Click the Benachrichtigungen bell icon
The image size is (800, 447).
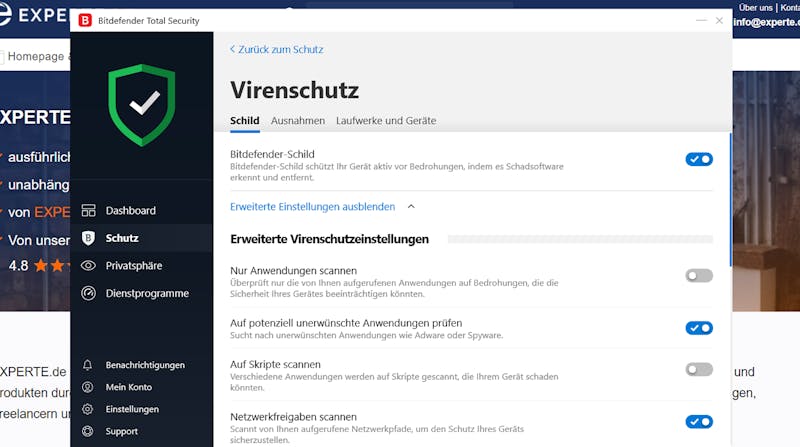[88, 365]
